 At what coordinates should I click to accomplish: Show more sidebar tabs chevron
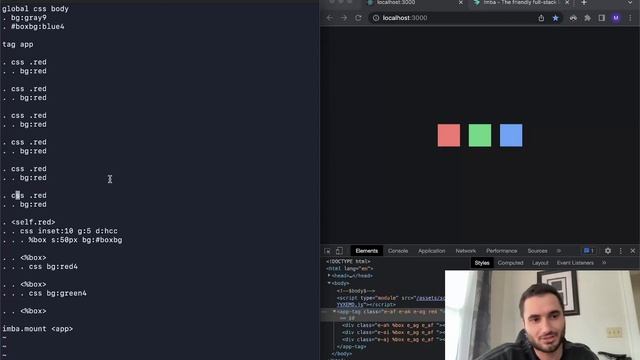(604, 263)
